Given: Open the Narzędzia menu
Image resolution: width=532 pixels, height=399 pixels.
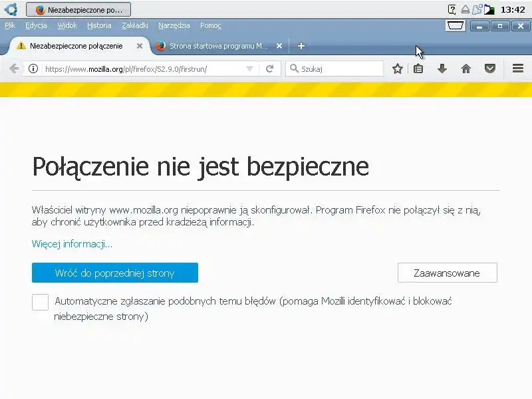Looking at the screenshot, I should 174,25.
